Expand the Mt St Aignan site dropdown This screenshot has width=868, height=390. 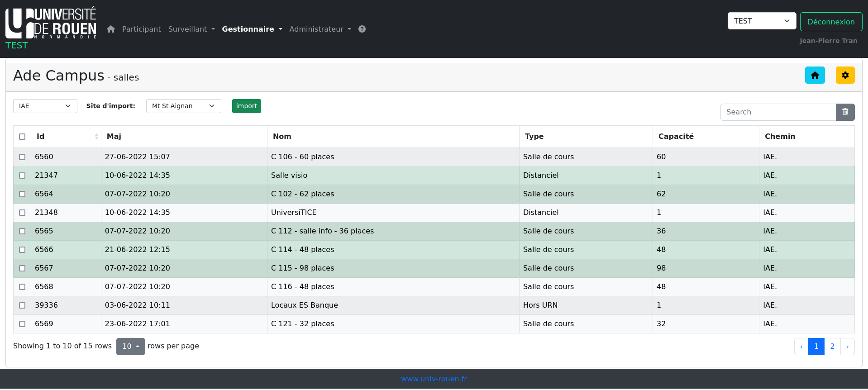click(x=183, y=106)
